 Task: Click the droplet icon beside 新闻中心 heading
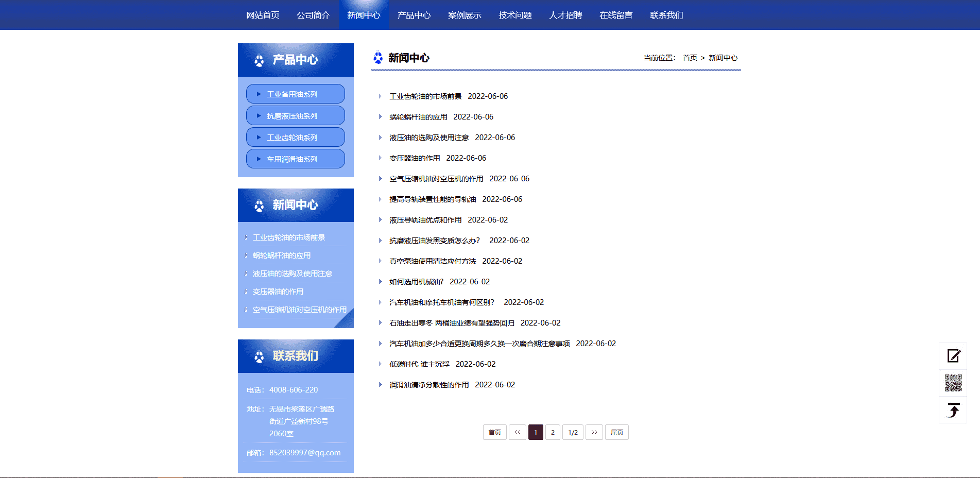click(378, 58)
